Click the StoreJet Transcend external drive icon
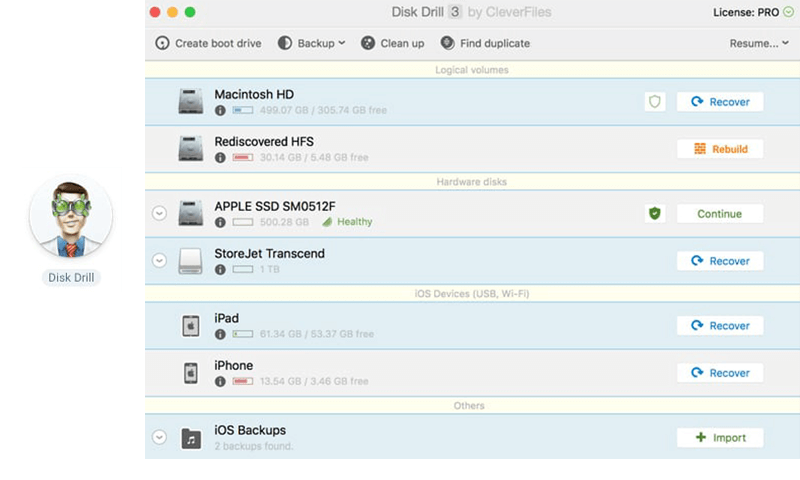 (190, 261)
